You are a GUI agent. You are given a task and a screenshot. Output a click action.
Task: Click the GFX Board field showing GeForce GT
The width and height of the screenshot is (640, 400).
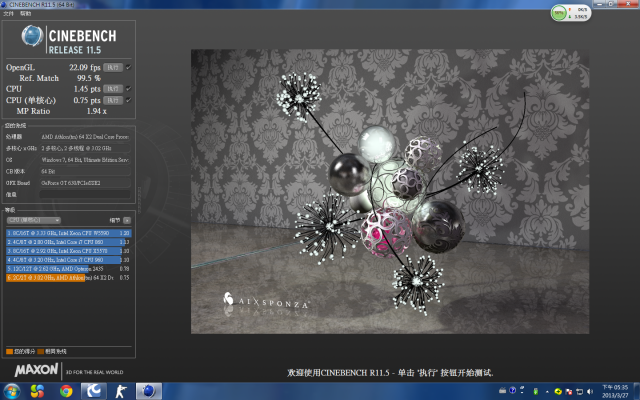click(85, 183)
